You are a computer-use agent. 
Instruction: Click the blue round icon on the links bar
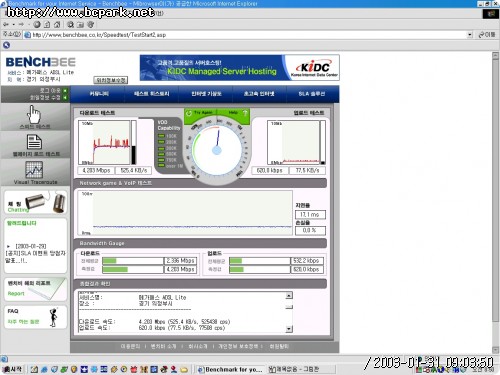pyautogui.click(x=6, y=45)
